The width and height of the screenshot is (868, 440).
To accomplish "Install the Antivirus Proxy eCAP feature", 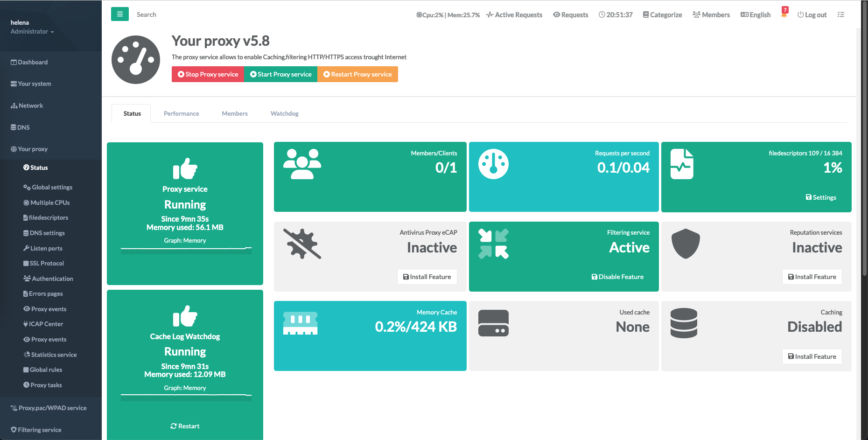I will coord(427,277).
